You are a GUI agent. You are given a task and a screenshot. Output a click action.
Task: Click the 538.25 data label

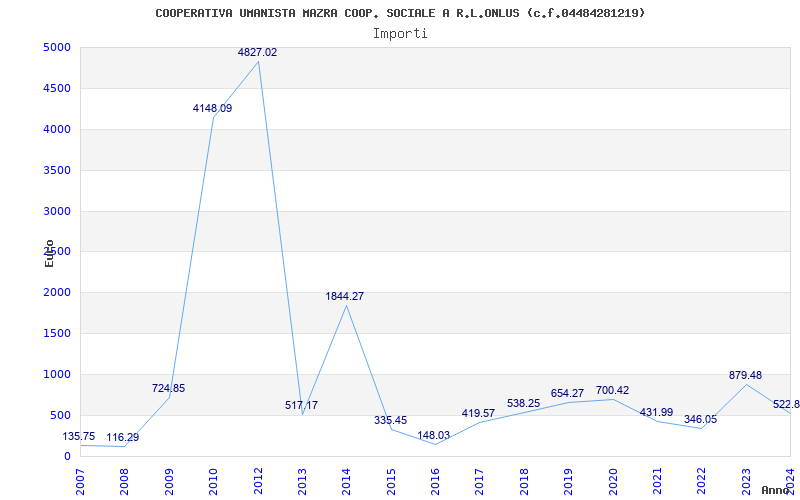tap(523, 404)
